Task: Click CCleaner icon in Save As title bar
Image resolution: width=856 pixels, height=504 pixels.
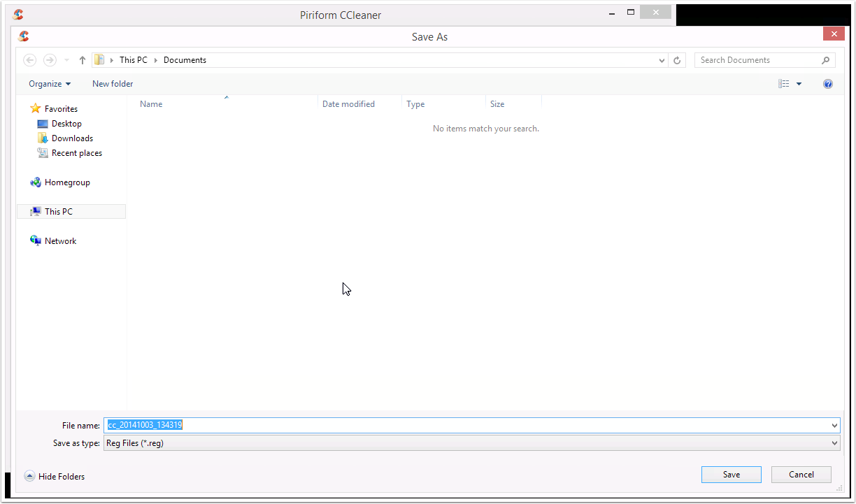Action: (x=24, y=36)
